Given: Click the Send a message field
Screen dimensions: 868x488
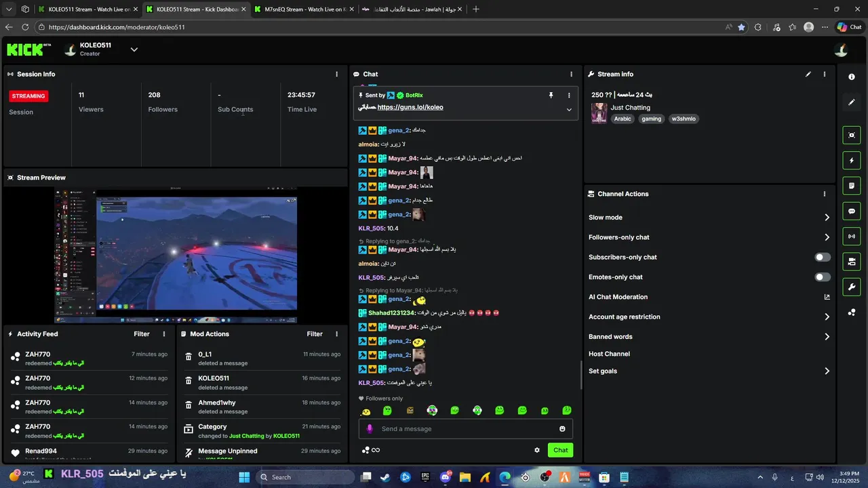Looking at the screenshot, I should pyautogui.click(x=466, y=428).
